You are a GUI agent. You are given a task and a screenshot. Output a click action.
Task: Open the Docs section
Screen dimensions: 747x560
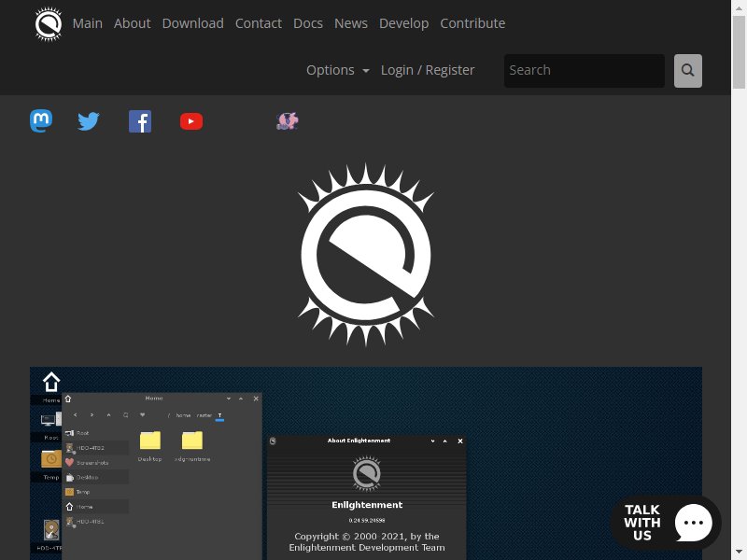(x=308, y=23)
